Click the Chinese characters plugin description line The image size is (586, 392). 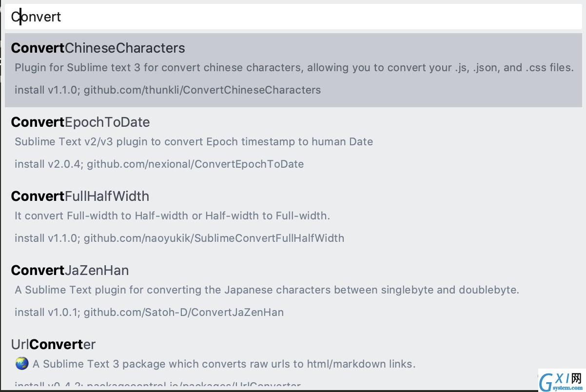pyautogui.click(x=294, y=67)
